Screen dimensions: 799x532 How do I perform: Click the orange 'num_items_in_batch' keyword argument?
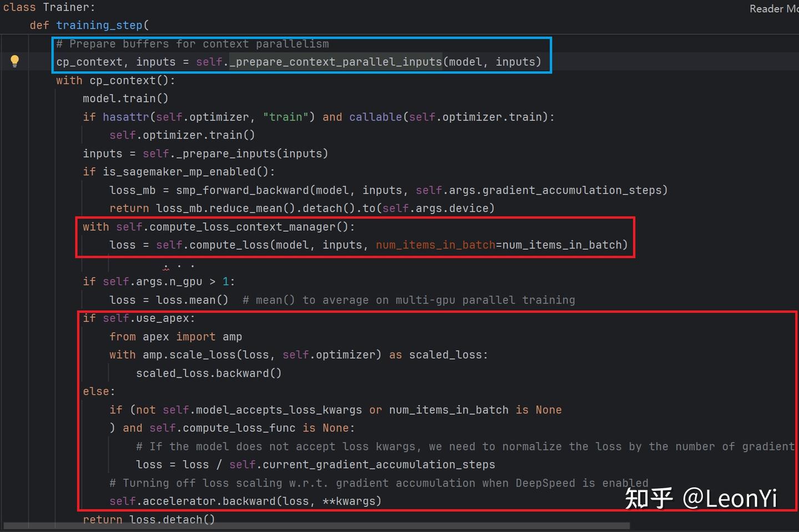[x=435, y=245]
